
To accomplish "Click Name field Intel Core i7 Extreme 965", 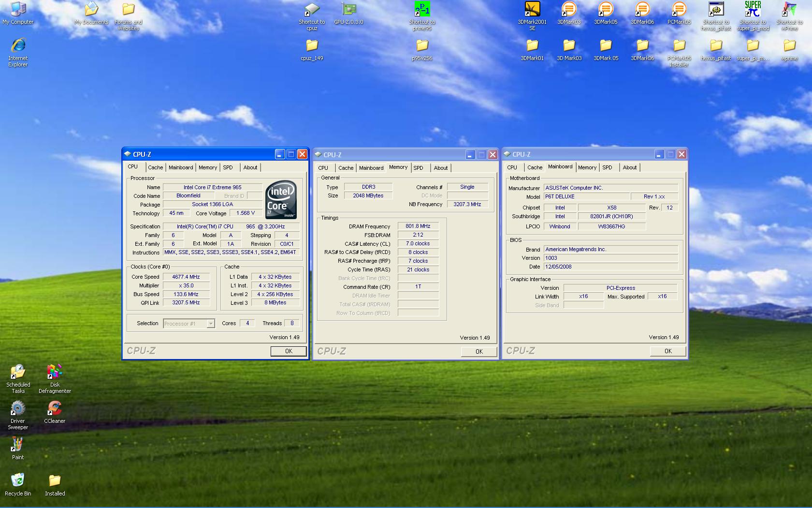I will point(213,187).
